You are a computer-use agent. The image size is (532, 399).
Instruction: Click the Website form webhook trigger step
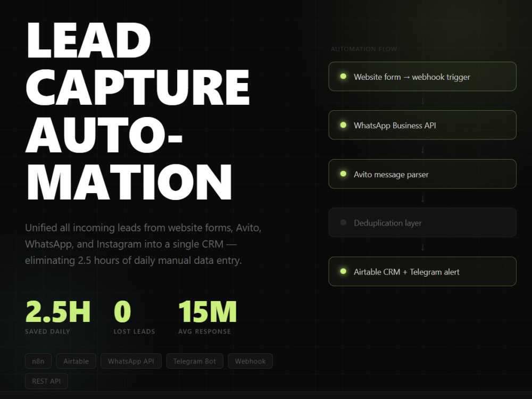422,76
